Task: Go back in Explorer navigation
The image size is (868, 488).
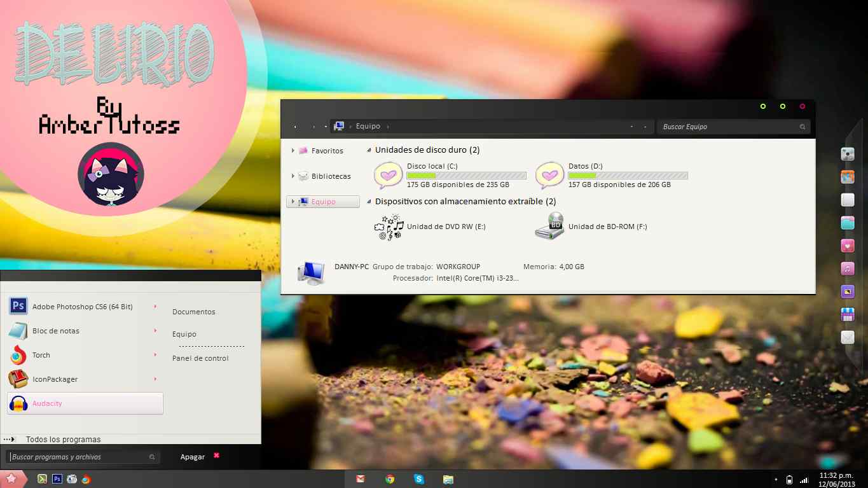Action: click(295, 127)
